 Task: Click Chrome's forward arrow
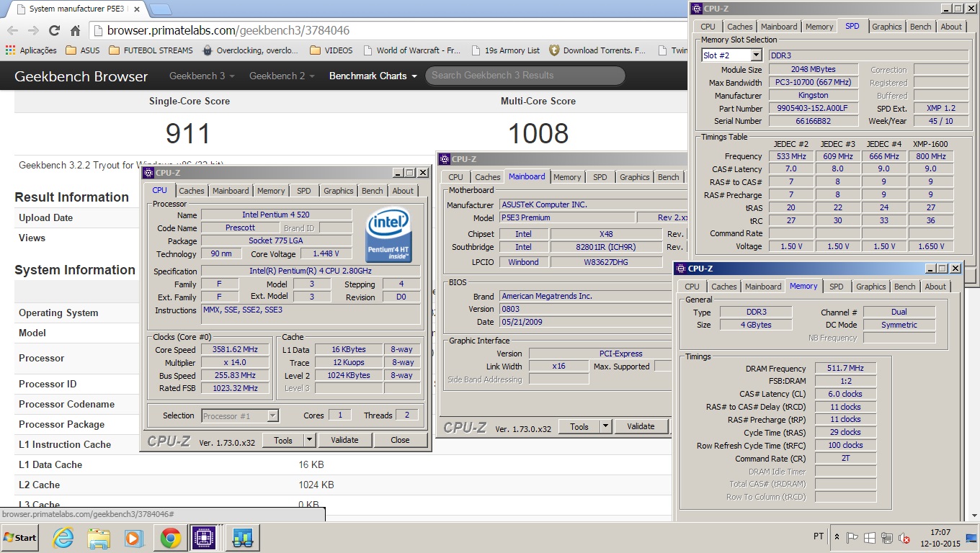[33, 30]
